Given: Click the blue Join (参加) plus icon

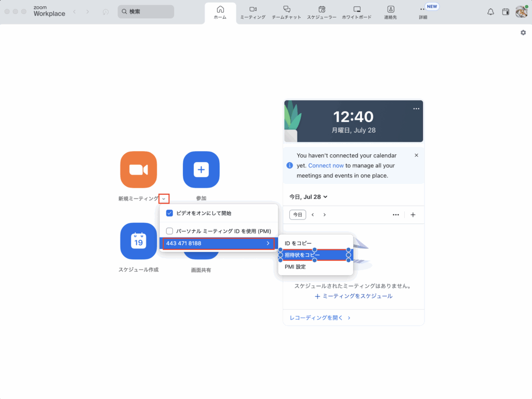Looking at the screenshot, I should click(201, 170).
